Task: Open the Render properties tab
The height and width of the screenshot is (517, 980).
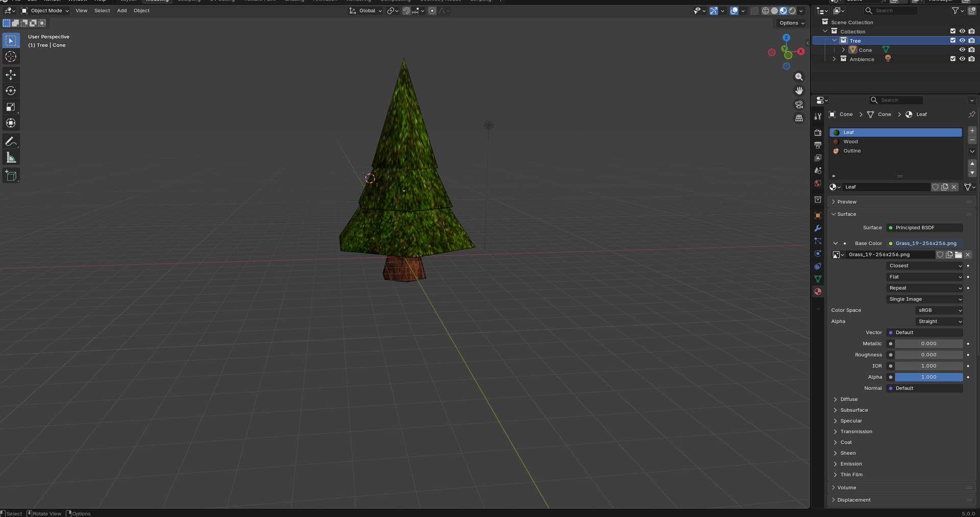Action: [818, 133]
